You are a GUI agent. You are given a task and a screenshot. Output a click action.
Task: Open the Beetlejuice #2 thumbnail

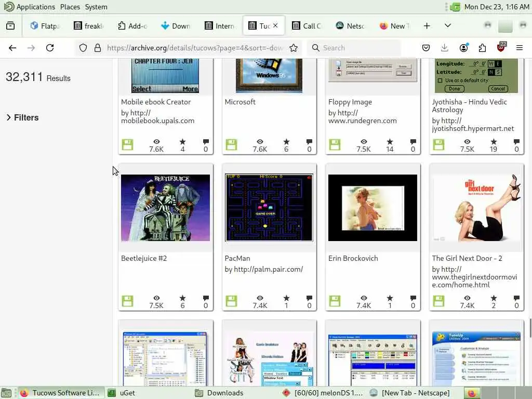[166, 208]
